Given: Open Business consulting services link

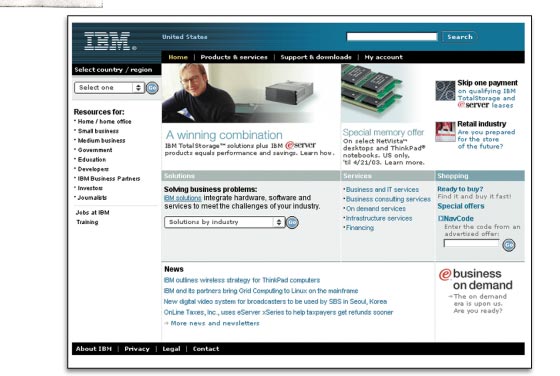Looking at the screenshot, I should point(388,199).
